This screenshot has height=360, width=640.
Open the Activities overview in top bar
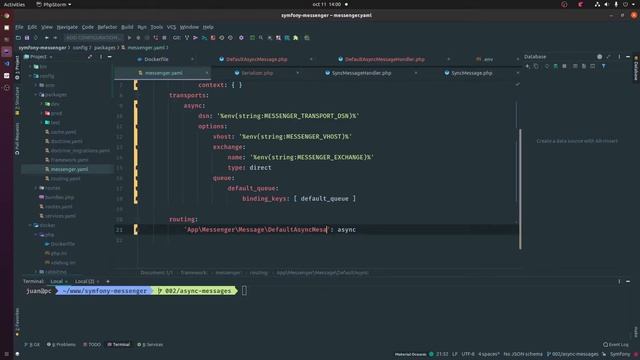coord(14,4)
